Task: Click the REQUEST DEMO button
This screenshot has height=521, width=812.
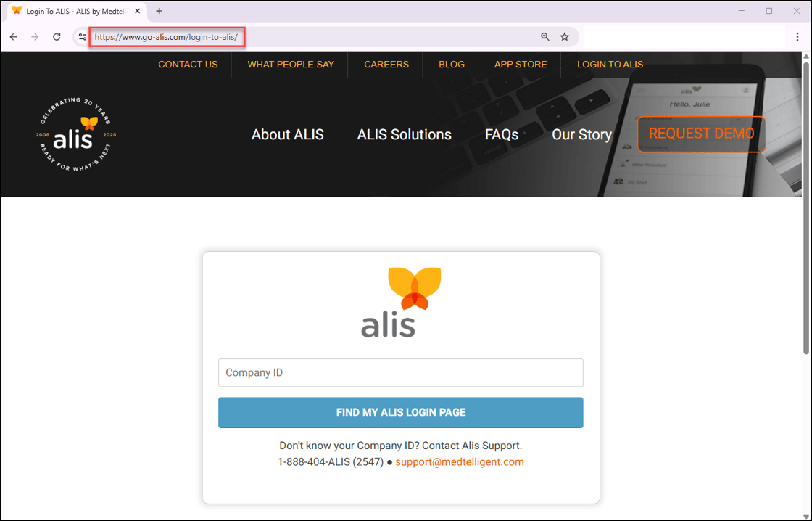Action: (701, 134)
